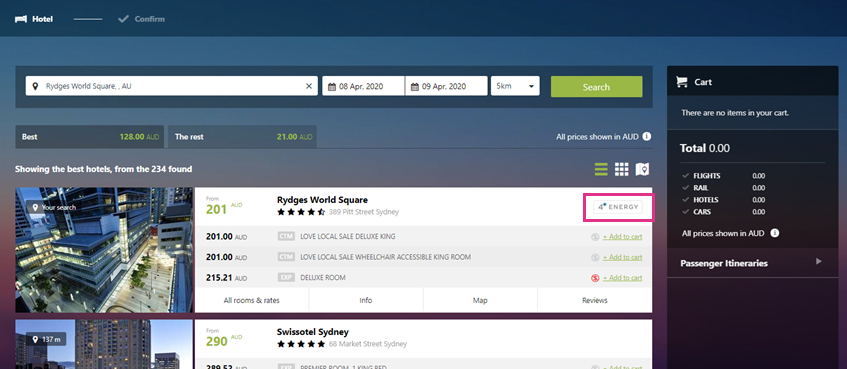The image size is (847, 369).
Task: Select the Best hotels tab
Action: coord(91,137)
